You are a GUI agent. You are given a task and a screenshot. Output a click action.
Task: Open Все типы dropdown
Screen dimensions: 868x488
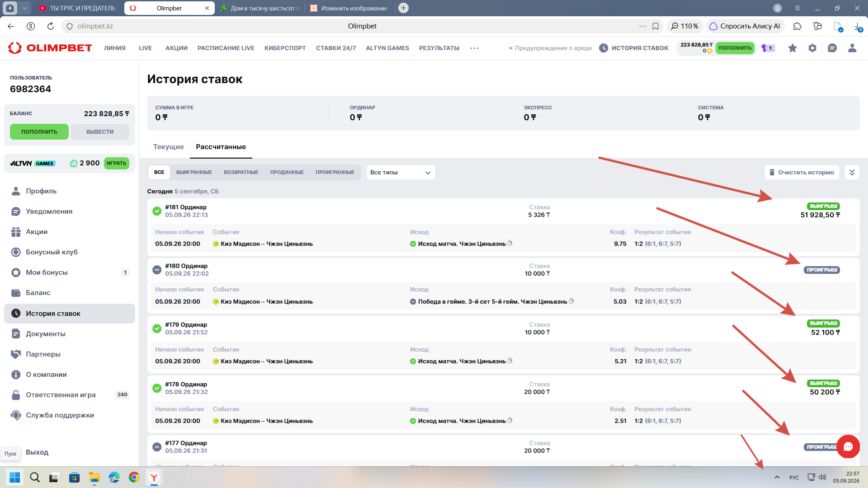(x=401, y=172)
